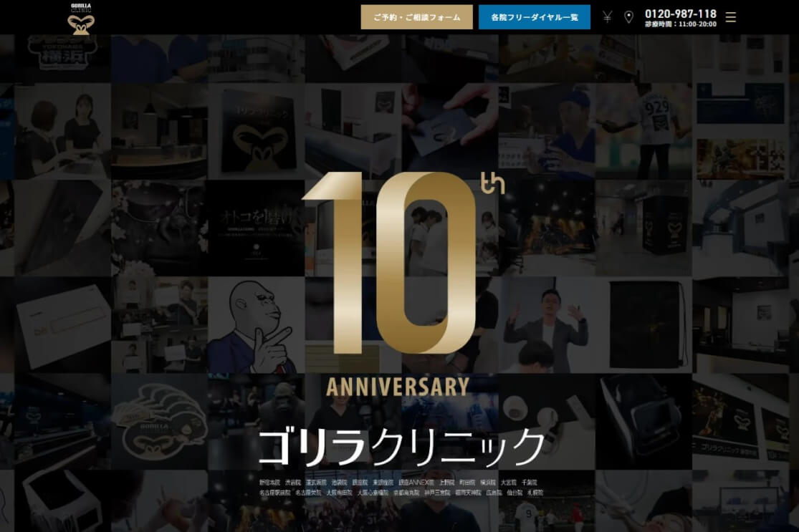Click the Gorilla Clinic logo in header

coord(81,19)
